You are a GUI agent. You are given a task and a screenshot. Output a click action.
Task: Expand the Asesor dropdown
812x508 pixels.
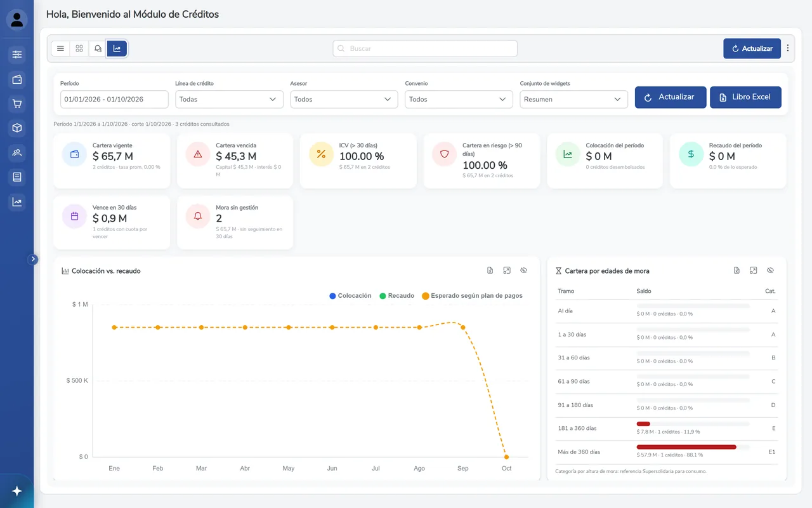(x=344, y=99)
